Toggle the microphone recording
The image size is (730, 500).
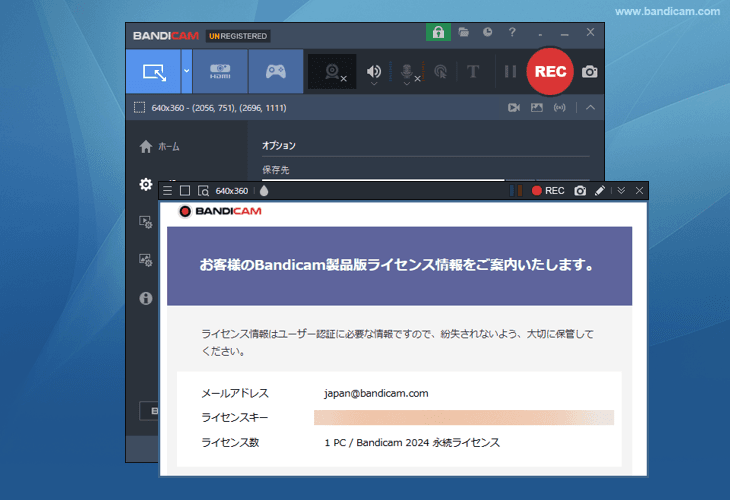(x=407, y=72)
